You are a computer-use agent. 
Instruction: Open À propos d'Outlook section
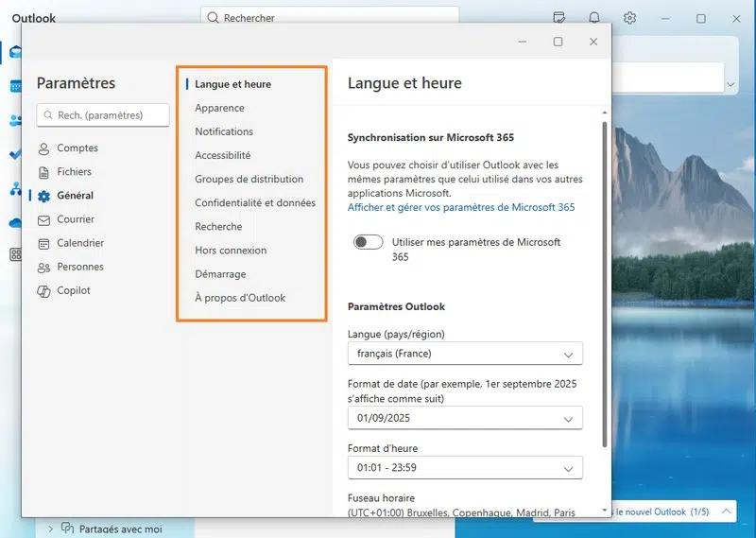click(240, 298)
